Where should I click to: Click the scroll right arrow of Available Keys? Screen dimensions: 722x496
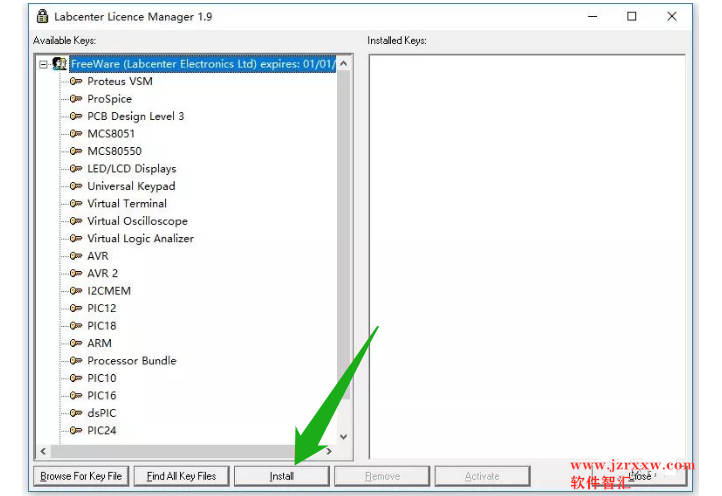coord(329,451)
